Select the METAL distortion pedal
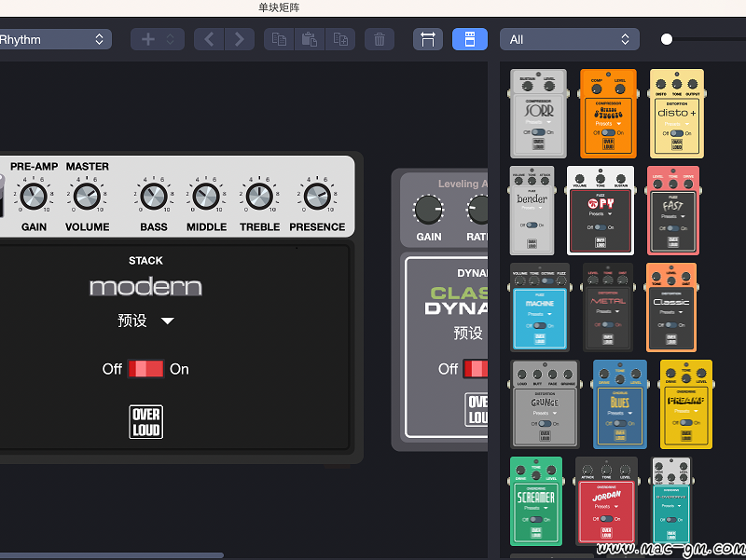The image size is (746, 560). point(608,307)
